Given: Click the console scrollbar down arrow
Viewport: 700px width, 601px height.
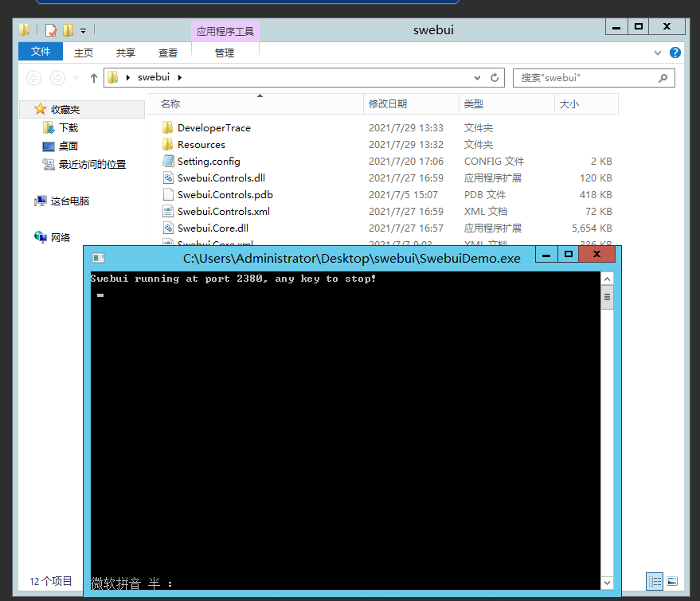Looking at the screenshot, I should (x=607, y=583).
